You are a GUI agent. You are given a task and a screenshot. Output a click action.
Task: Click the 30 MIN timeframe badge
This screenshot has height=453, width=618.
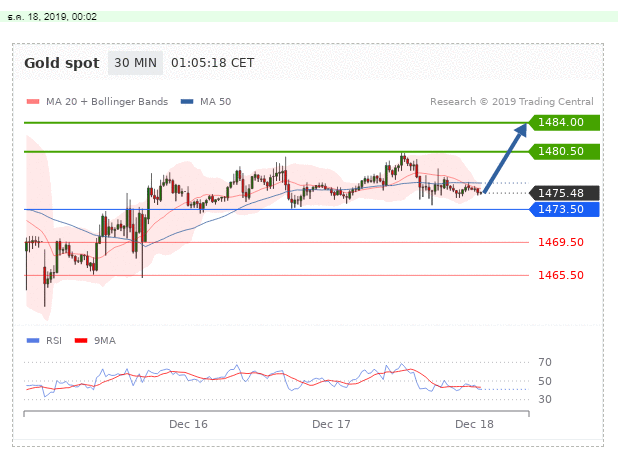[133, 63]
